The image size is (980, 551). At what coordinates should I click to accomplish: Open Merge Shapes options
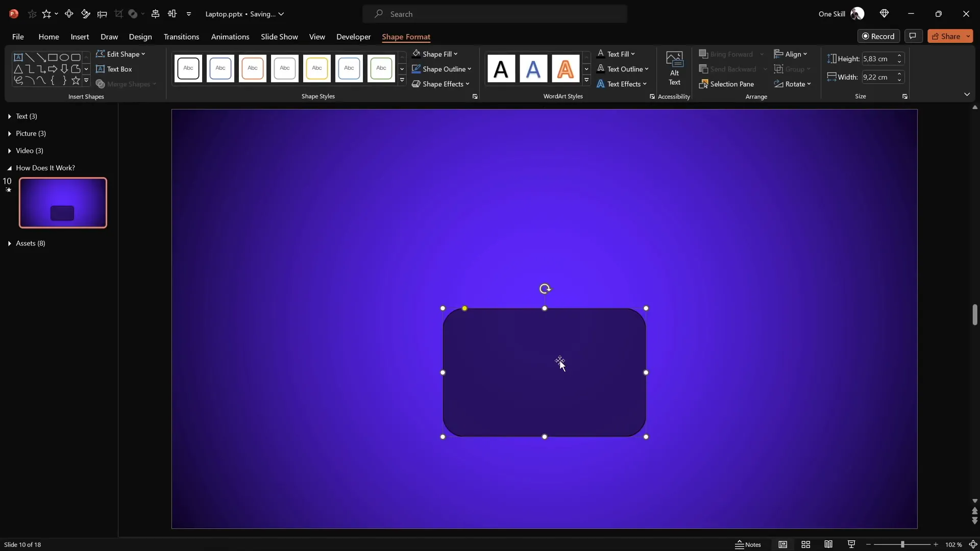pyautogui.click(x=126, y=84)
